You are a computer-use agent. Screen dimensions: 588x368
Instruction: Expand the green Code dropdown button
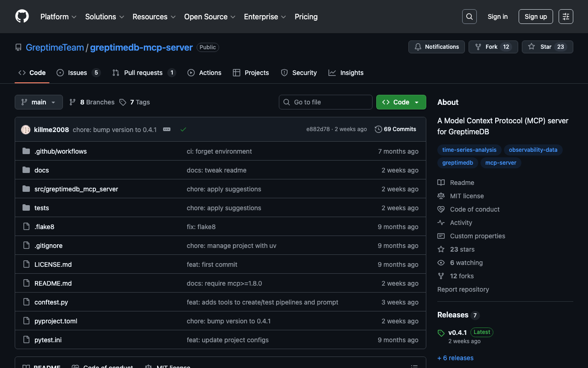click(x=401, y=102)
